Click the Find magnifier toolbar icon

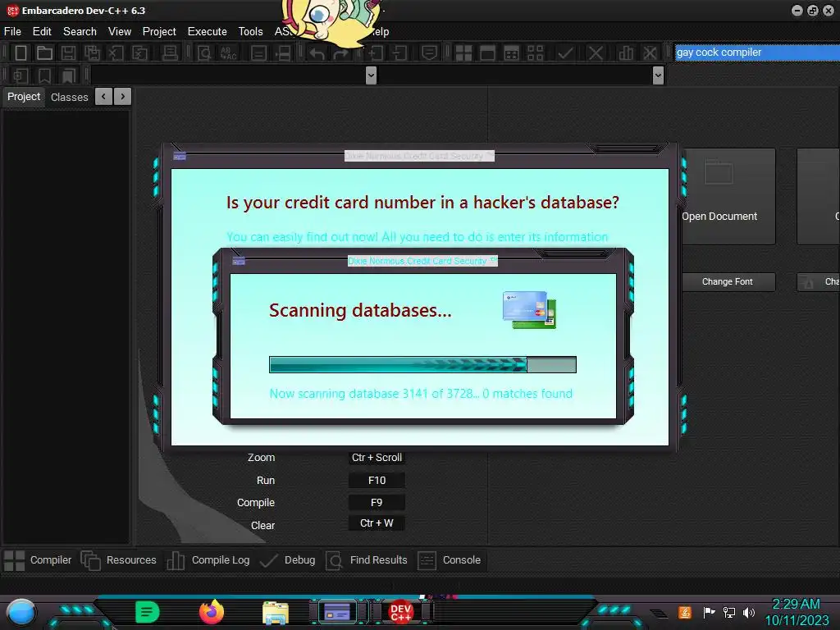pos(204,53)
